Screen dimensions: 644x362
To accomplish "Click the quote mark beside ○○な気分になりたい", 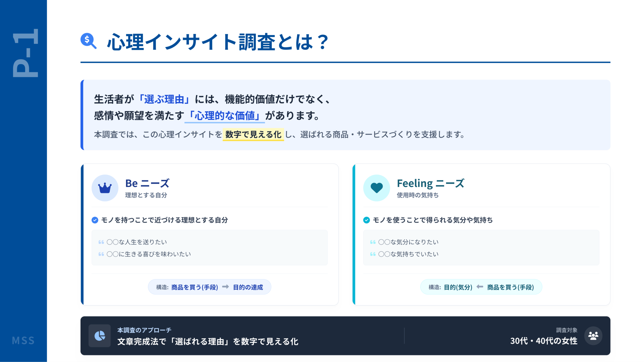I will pos(373,242).
